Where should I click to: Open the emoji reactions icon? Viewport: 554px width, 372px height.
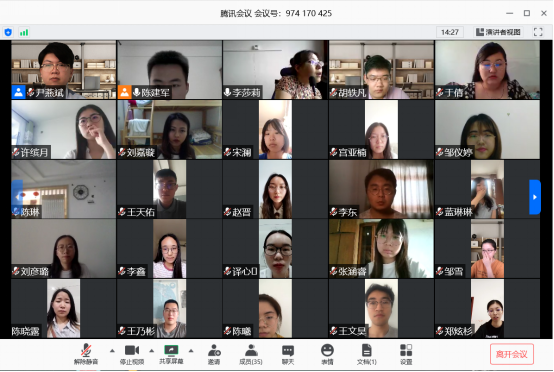click(x=327, y=354)
